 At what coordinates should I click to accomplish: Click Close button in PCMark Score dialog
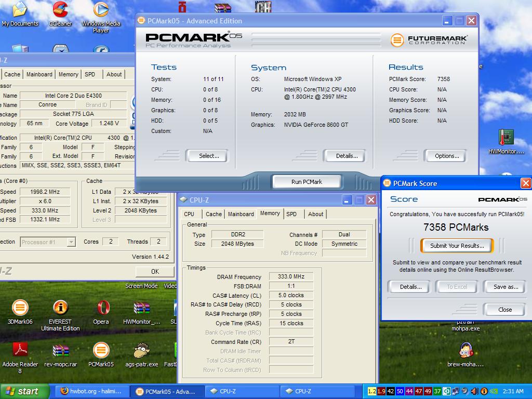505,310
